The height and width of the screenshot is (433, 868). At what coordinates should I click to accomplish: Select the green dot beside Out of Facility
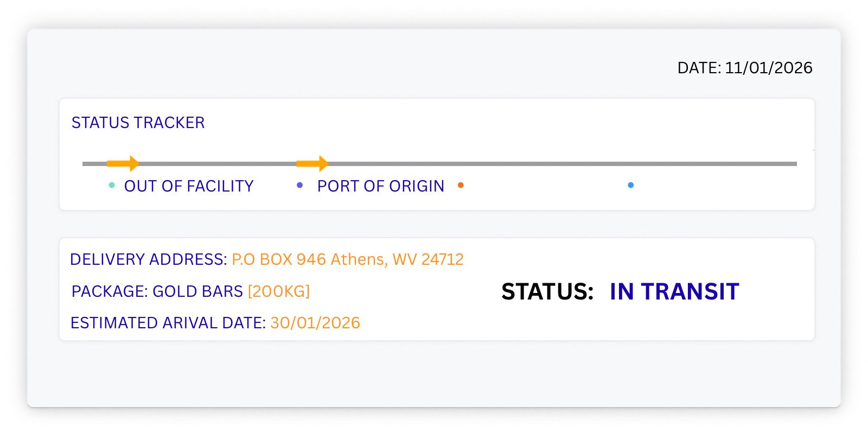click(112, 185)
